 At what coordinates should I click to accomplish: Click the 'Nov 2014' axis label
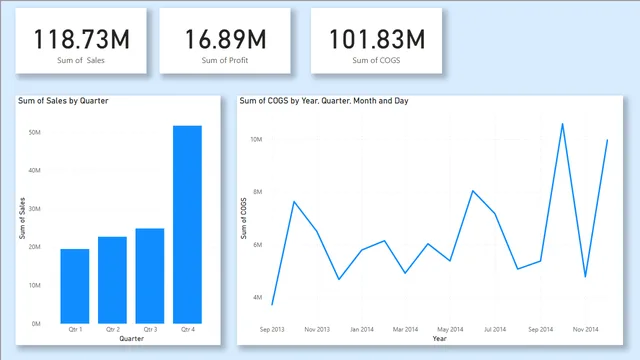(585, 329)
